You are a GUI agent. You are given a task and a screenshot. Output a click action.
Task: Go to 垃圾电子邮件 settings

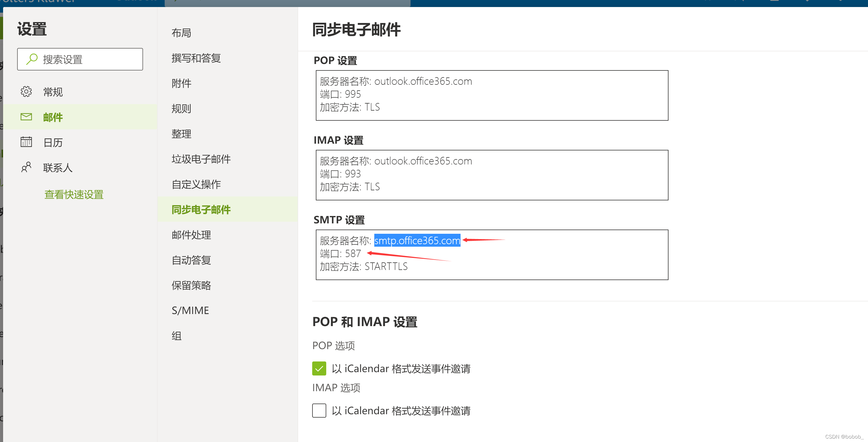pos(201,159)
